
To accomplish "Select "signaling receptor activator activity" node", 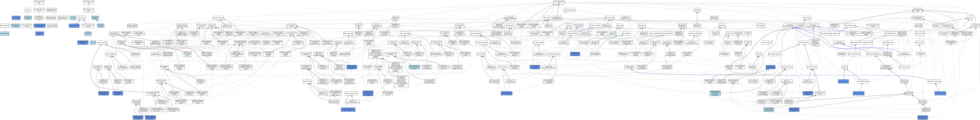I will tap(52, 26).
